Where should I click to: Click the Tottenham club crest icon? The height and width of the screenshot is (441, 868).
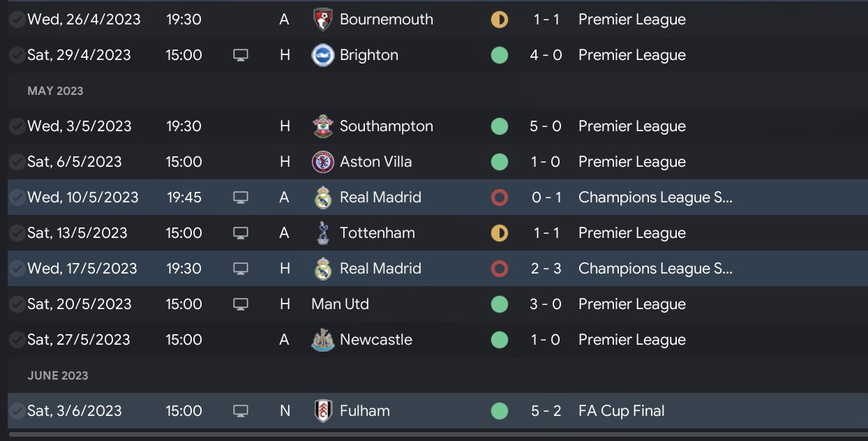322,233
